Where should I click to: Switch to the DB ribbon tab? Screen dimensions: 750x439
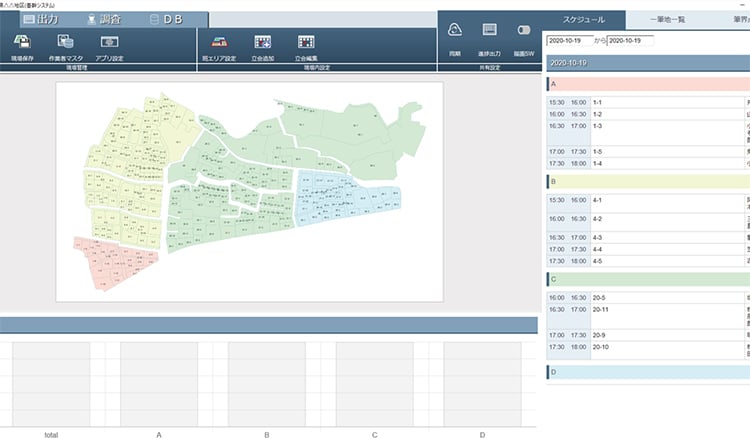pyautogui.click(x=166, y=19)
